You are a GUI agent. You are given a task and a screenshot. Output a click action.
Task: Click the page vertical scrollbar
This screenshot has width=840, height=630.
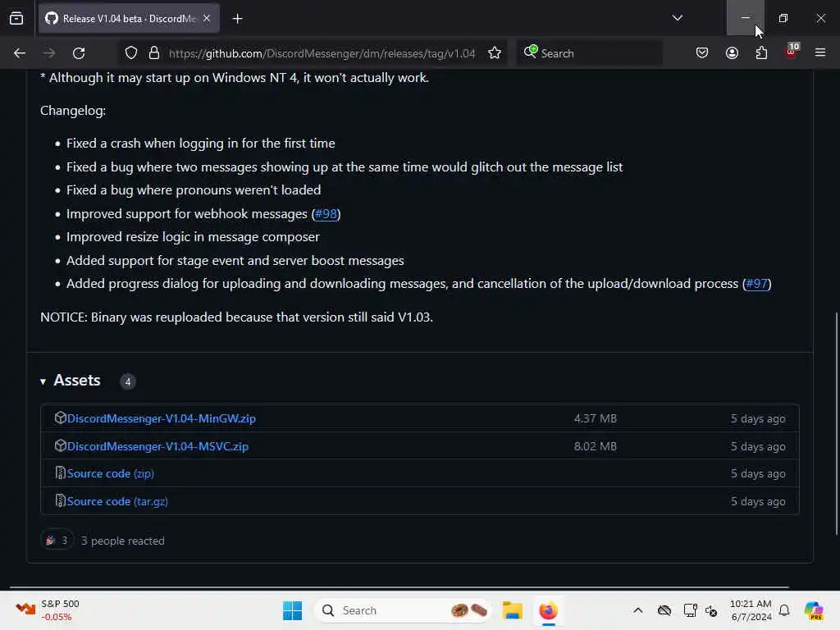[836, 423]
